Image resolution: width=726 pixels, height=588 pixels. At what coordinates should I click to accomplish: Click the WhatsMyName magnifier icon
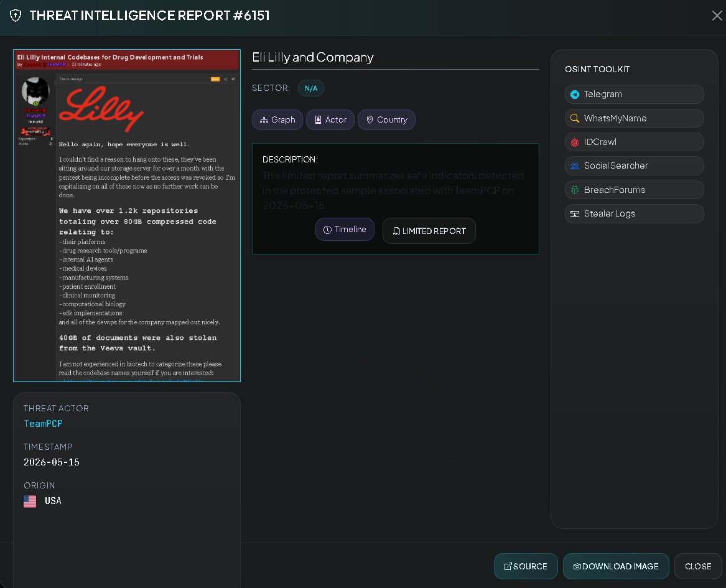[575, 118]
